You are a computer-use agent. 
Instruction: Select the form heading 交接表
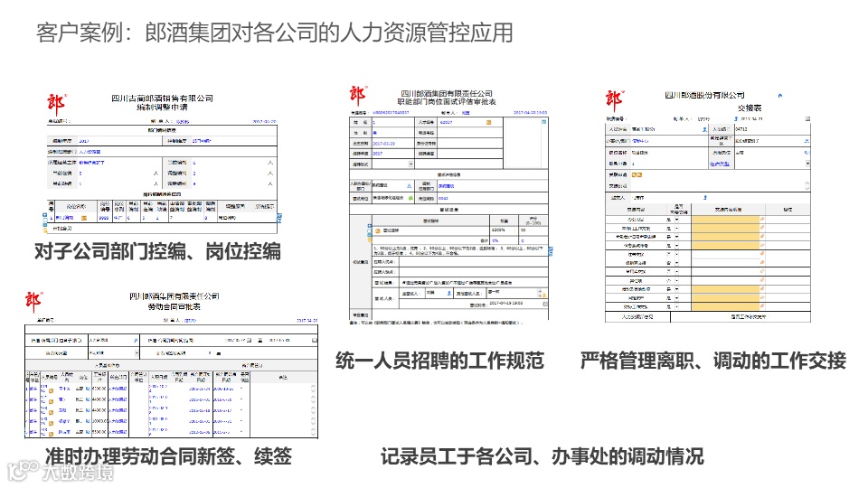coord(750,108)
